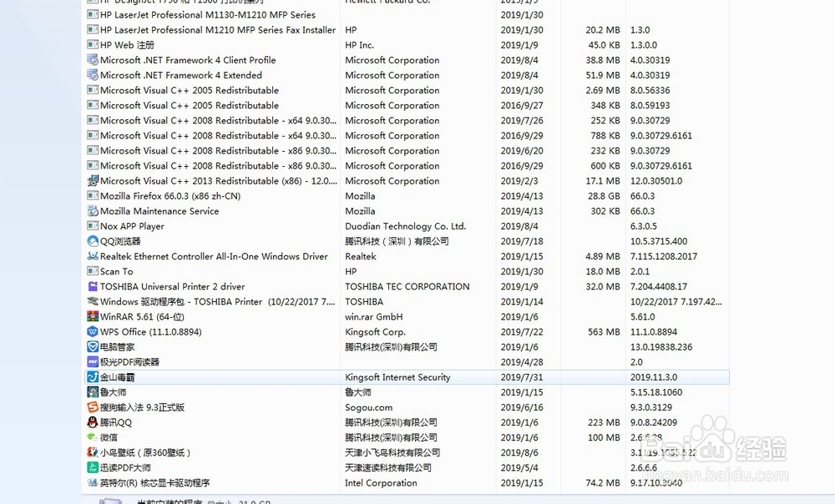Image resolution: width=835 pixels, height=504 pixels.
Task: Click the version '13.0.19838.236' cell
Action: 661,347
